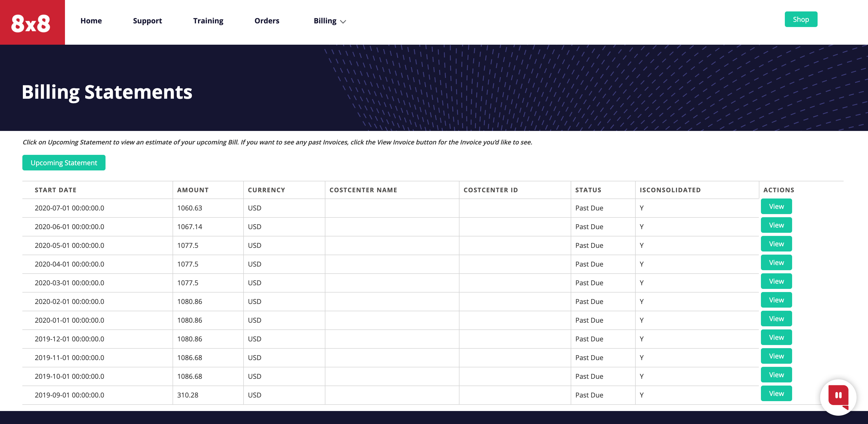The width and height of the screenshot is (868, 424).
Task: Open the red chat widget icon
Action: pos(838,397)
